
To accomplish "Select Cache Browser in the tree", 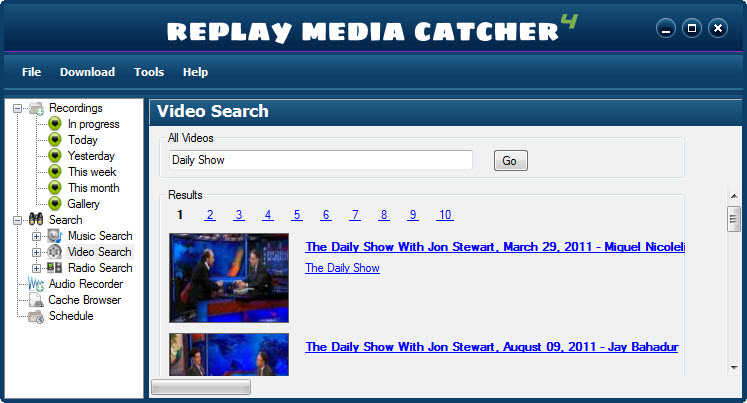I will (85, 300).
